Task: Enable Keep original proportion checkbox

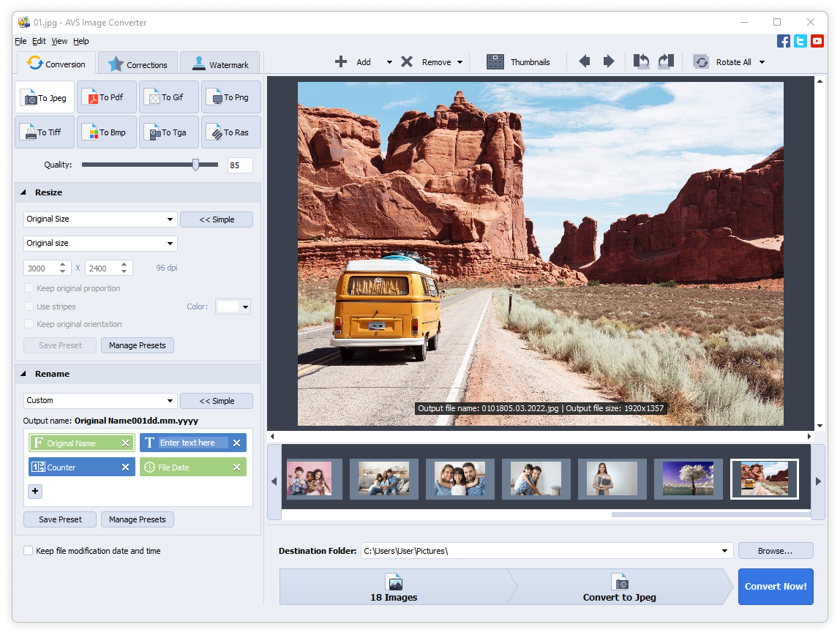Action: (x=29, y=288)
